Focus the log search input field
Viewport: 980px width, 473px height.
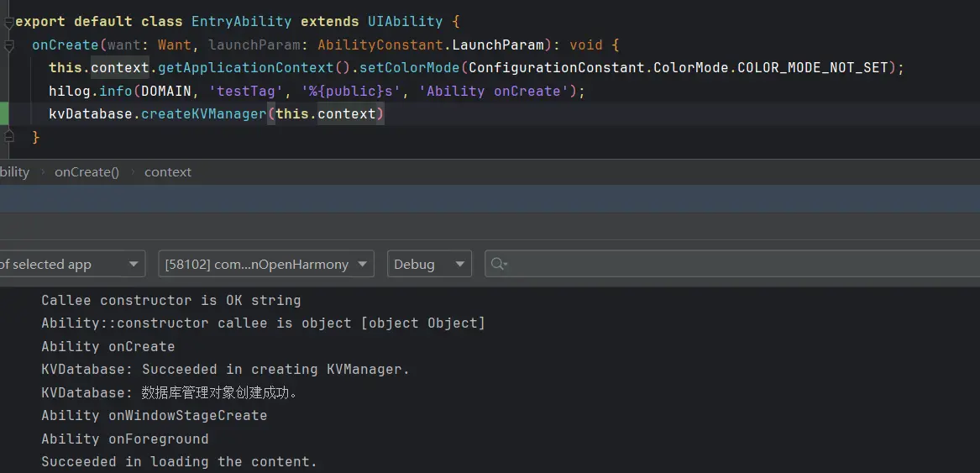[739, 264]
